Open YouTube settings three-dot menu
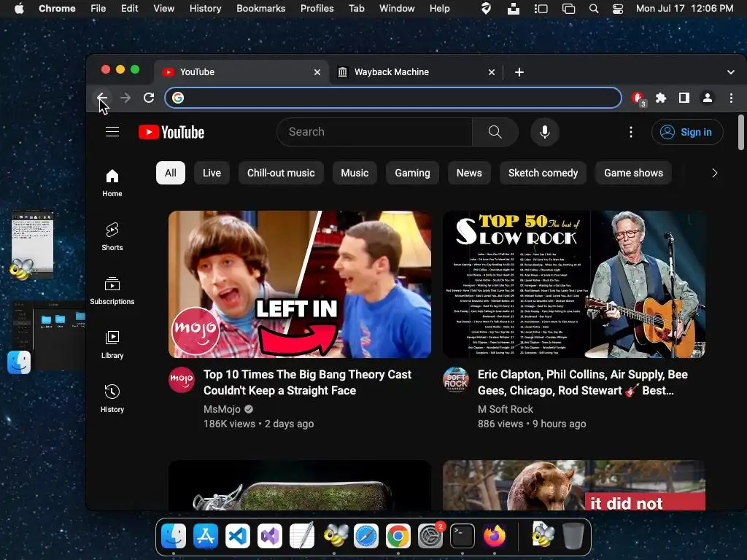 pos(631,132)
